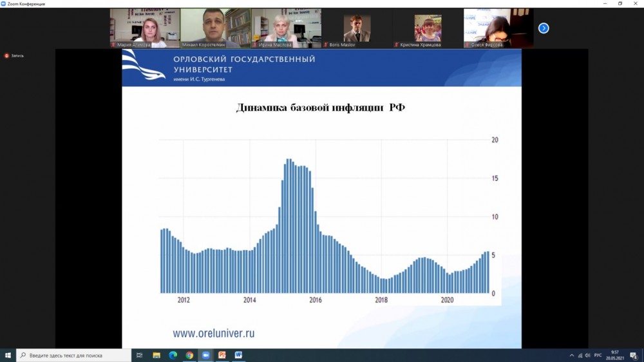The image size is (644, 362).
Task: Open Microsoft Word from the taskbar
Action: [x=238, y=355]
